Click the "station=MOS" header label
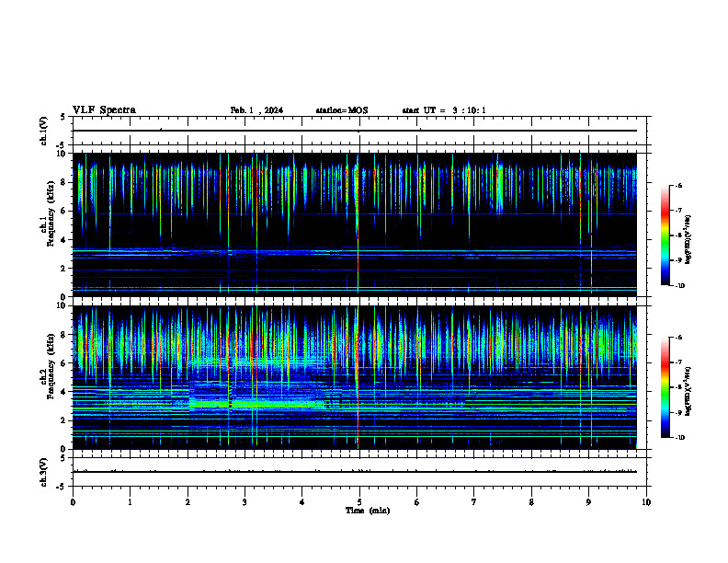The width and height of the screenshot is (728, 563). (342, 110)
